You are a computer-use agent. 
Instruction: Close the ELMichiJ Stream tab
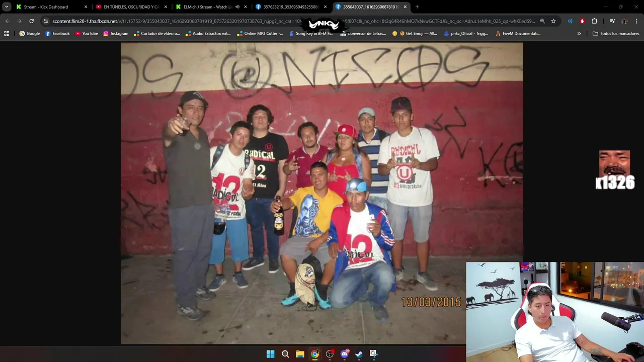pos(246,7)
